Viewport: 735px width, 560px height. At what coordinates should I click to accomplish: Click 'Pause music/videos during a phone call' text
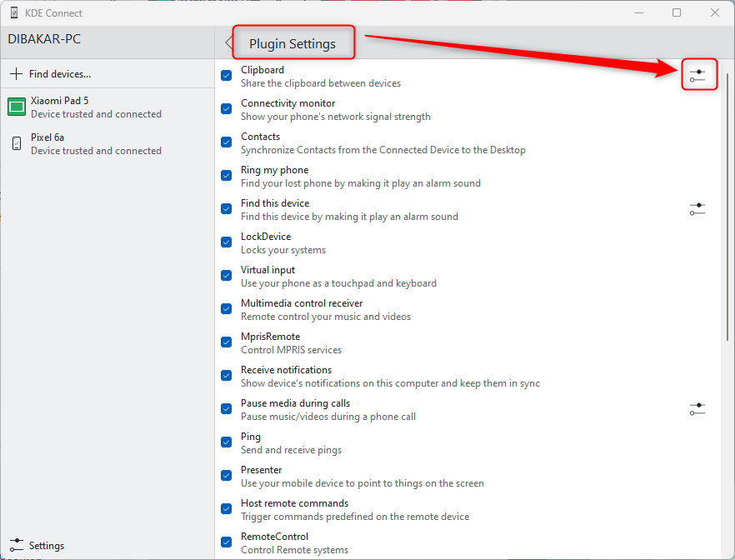point(328,417)
